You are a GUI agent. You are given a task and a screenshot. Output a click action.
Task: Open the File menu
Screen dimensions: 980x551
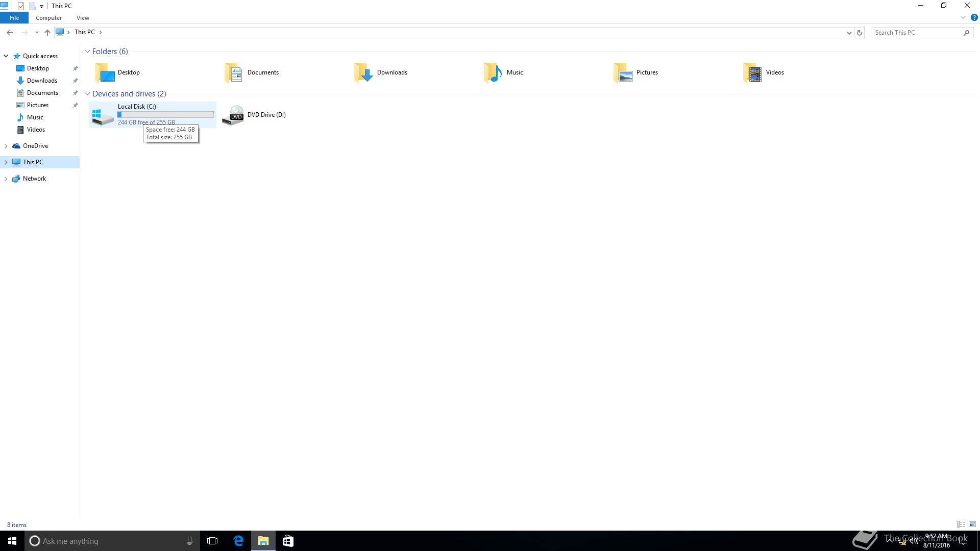coord(14,18)
